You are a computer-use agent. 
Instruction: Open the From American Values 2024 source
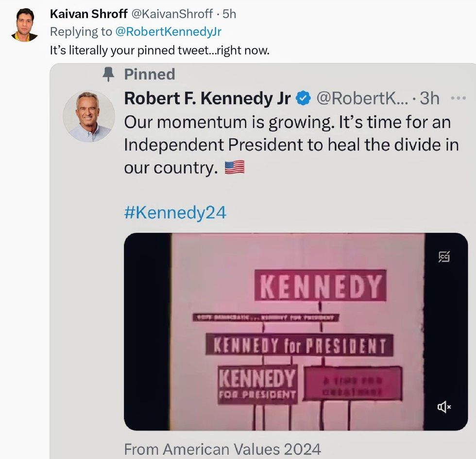pyautogui.click(x=222, y=448)
